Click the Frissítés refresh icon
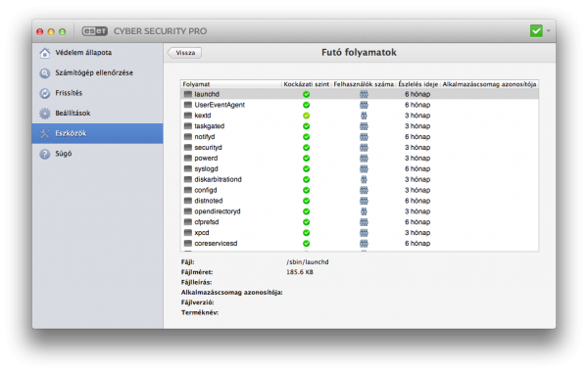The width and height of the screenshot is (588, 373). [45, 93]
